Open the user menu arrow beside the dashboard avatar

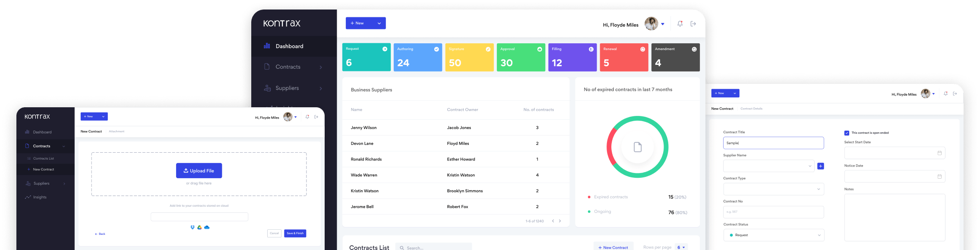click(663, 24)
